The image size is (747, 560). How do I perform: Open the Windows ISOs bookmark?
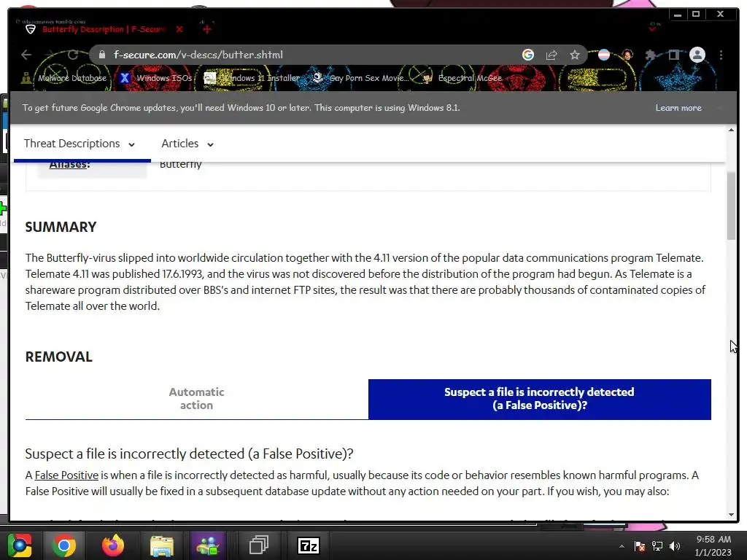click(156, 77)
